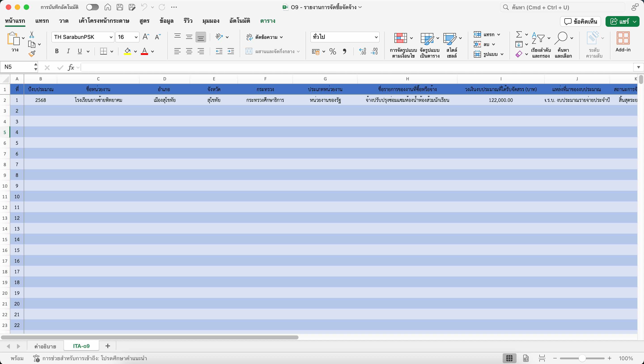Toggle bold formatting
This screenshot has width=644, height=364.
(x=57, y=51)
